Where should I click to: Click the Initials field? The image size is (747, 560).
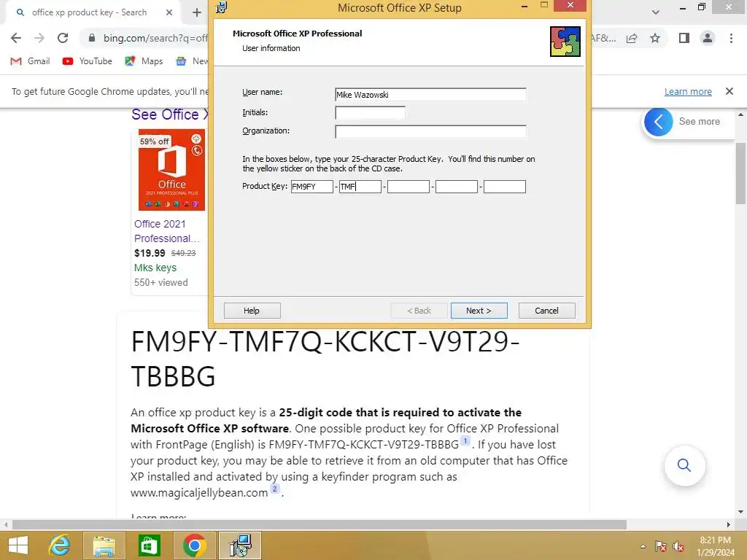(370, 113)
